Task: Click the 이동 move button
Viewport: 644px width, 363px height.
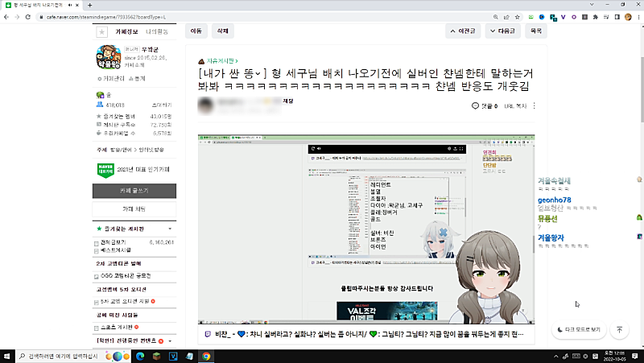Action: 196,31
